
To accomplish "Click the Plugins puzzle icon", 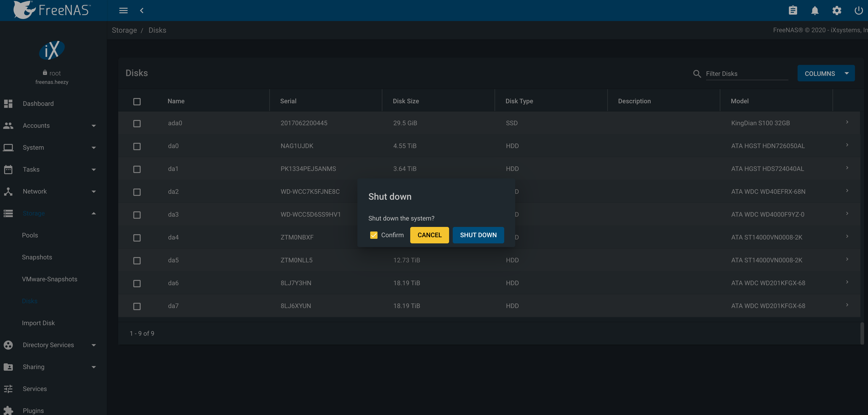I will (8, 411).
